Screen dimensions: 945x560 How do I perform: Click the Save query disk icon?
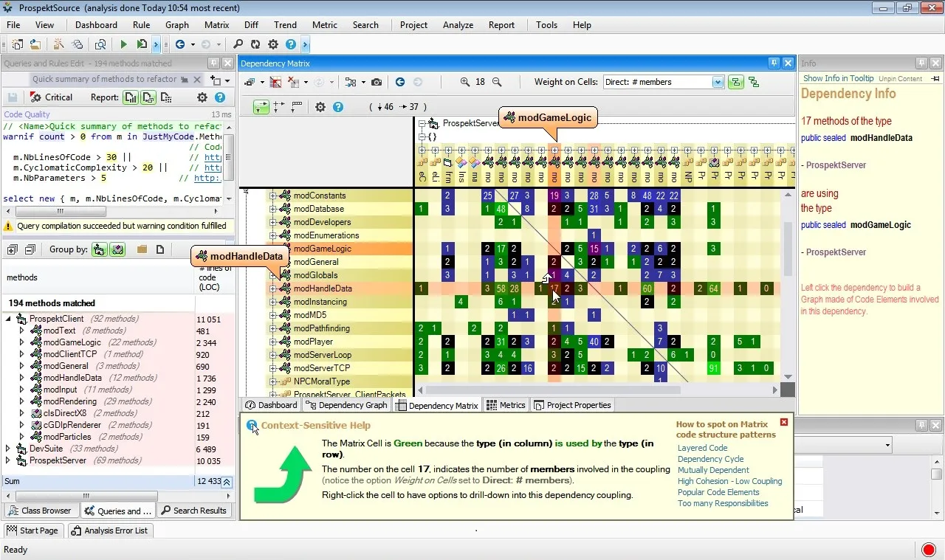[x=13, y=97]
